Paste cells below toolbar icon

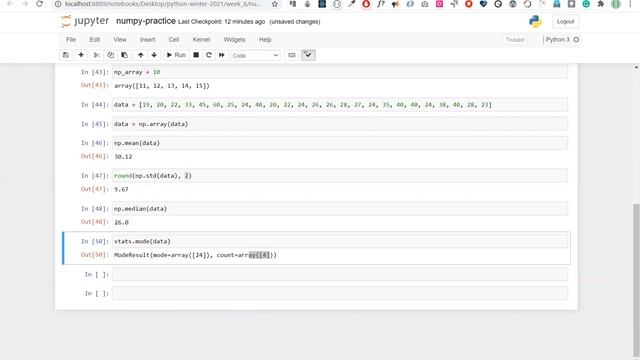coord(124,55)
